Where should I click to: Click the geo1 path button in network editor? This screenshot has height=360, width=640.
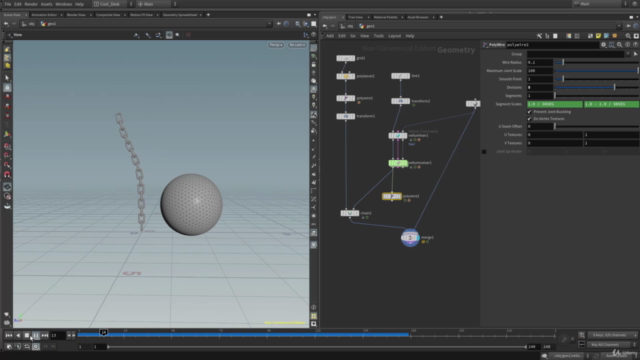pyautogui.click(x=367, y=26)
